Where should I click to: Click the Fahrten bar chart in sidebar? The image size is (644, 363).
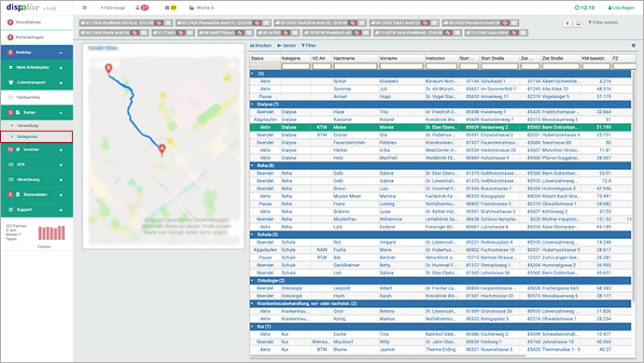(51, 233)
